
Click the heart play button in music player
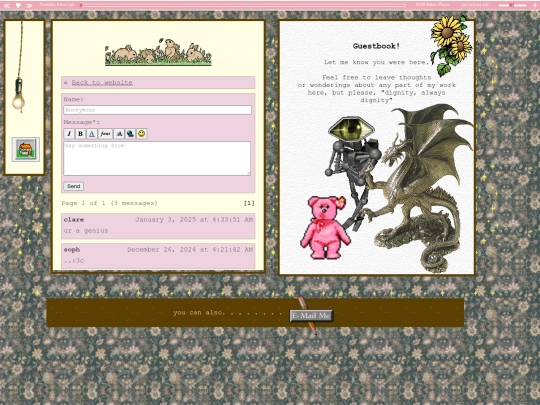tap(18, 5)
